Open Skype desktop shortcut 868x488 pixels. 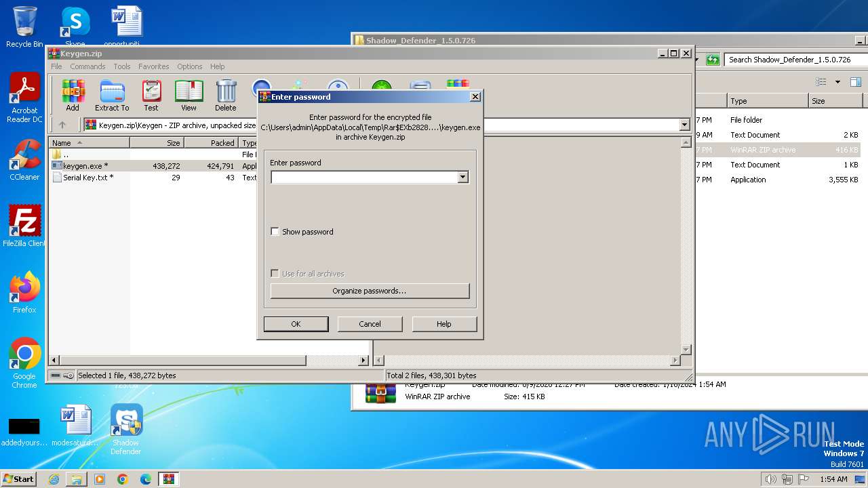tap(75, 27)
